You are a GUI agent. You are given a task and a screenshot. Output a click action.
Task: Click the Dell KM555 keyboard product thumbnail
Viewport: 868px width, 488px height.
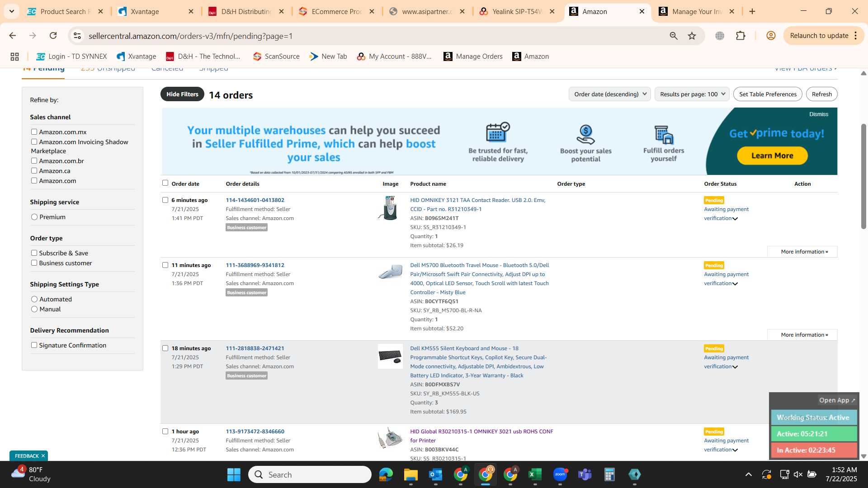pyautogui.click(x=390, y=357)
